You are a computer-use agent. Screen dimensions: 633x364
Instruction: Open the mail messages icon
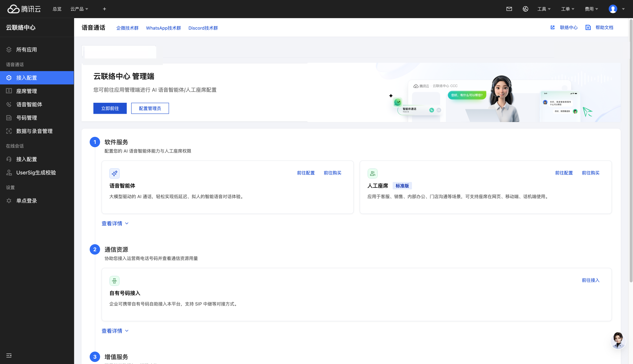(x=509, y=9)
